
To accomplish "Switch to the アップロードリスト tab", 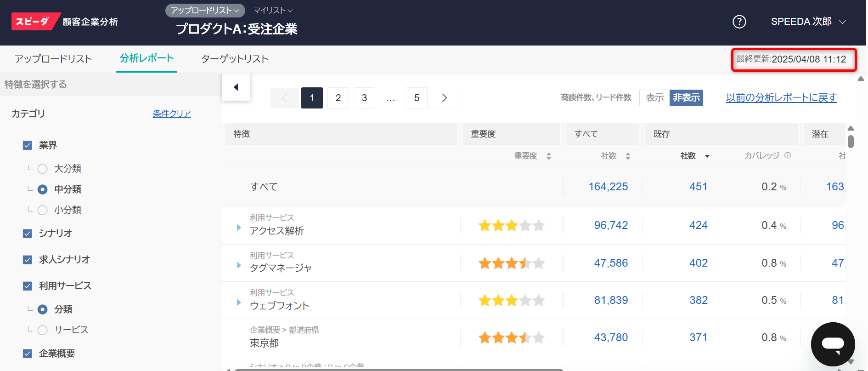I will point(53,59).
